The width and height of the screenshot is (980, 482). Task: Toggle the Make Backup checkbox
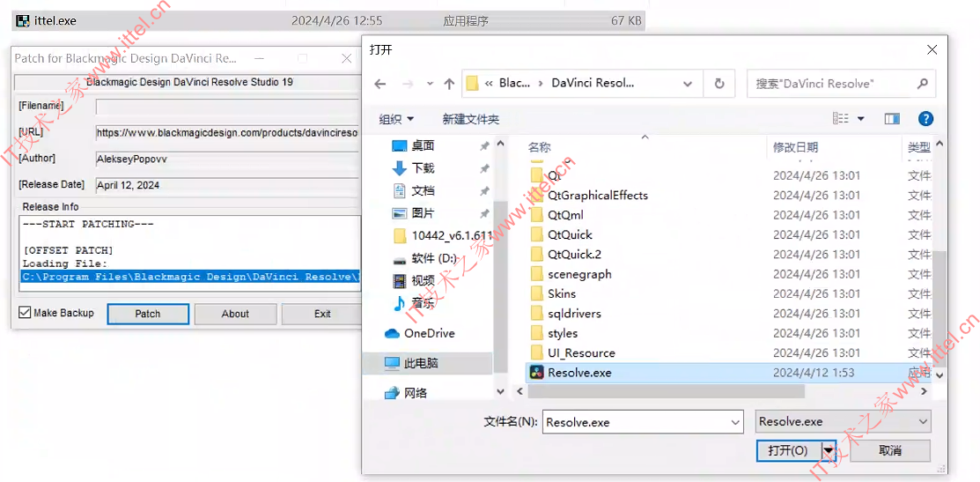pos(25,313)
